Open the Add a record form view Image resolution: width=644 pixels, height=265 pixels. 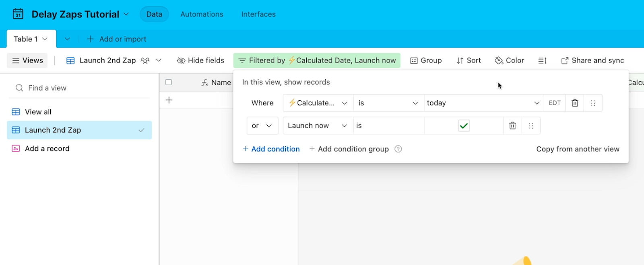(x=79, y=149)
